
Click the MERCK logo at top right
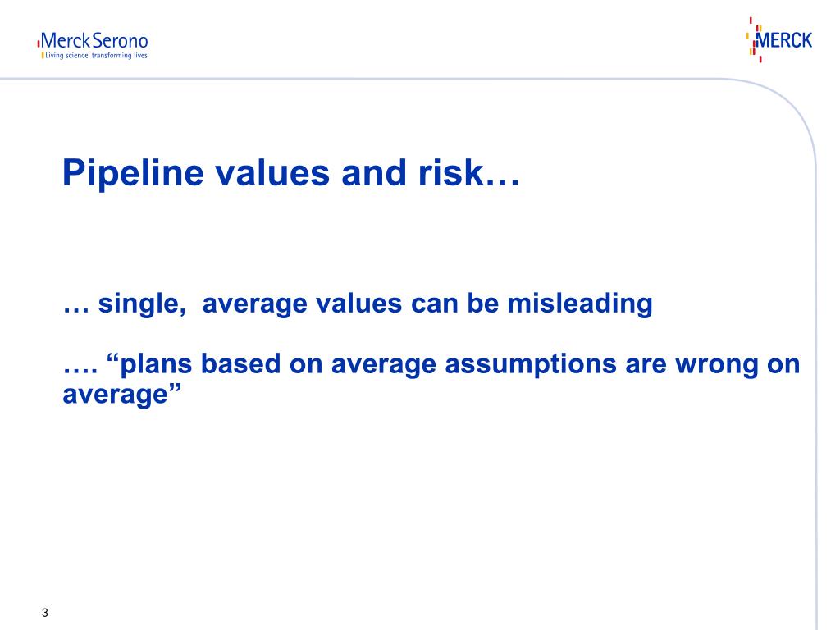click(x=779, y=40)
